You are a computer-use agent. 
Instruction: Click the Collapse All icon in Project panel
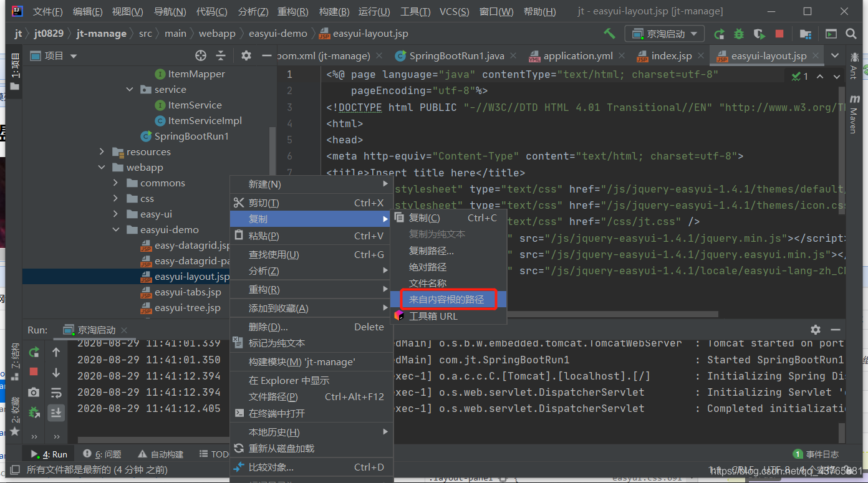(x=220, y=55)
